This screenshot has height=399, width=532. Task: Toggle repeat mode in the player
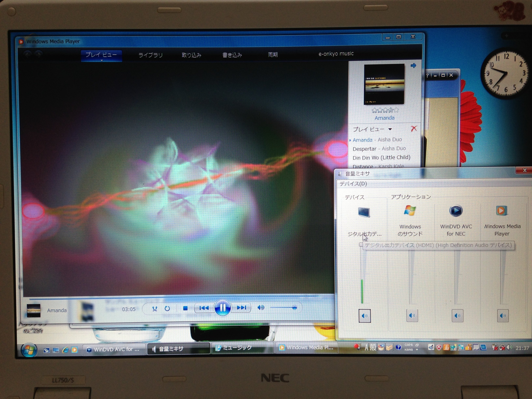coord(167,308)
